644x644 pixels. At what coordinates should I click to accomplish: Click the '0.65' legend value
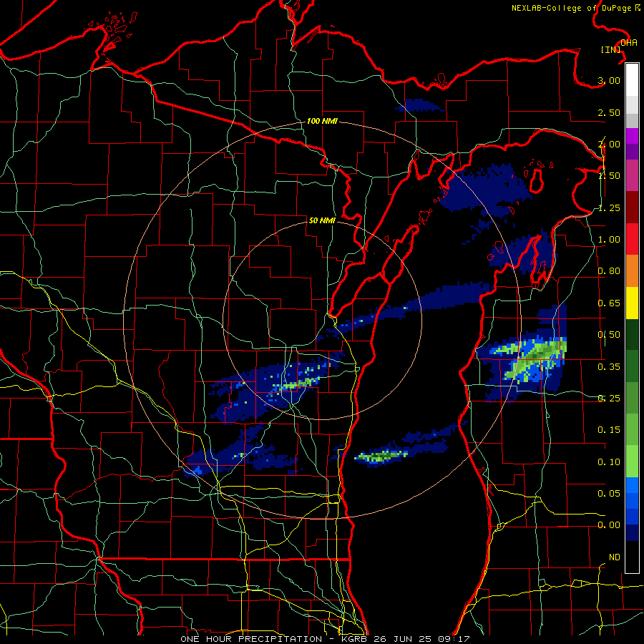(609, 303)
